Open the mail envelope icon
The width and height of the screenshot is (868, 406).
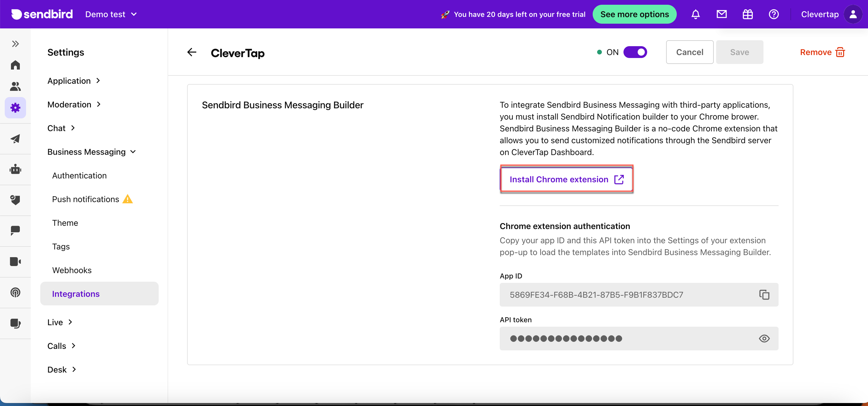(x=721, y=14)
